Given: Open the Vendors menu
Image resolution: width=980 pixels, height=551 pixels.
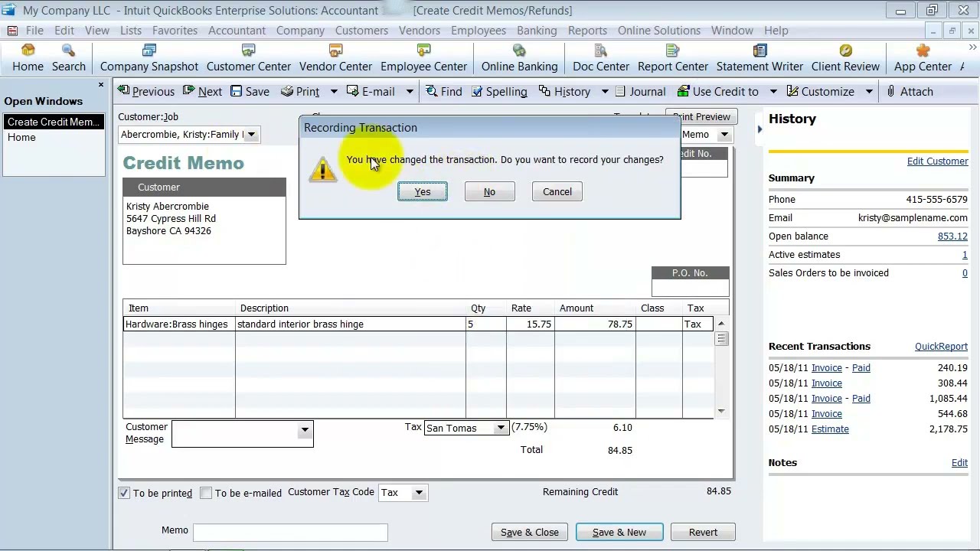Looking at the screenshot, I should [x=419, y=31].
